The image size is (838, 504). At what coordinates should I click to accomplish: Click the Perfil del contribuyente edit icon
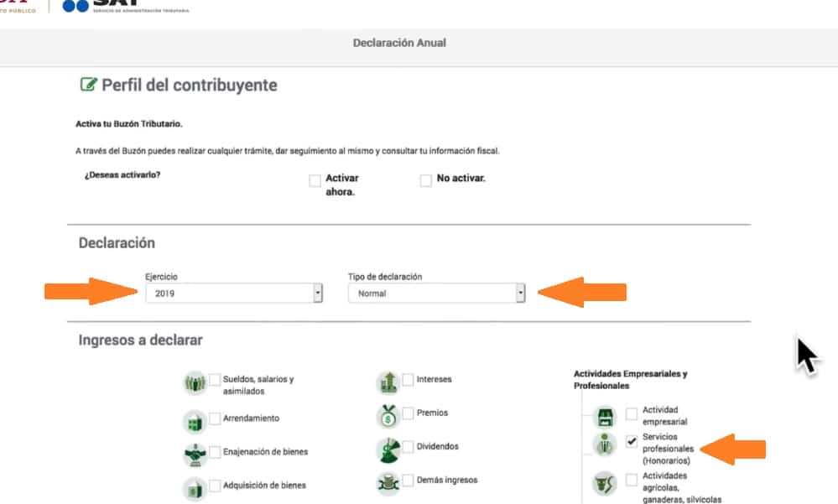click(x=87, y=85)
